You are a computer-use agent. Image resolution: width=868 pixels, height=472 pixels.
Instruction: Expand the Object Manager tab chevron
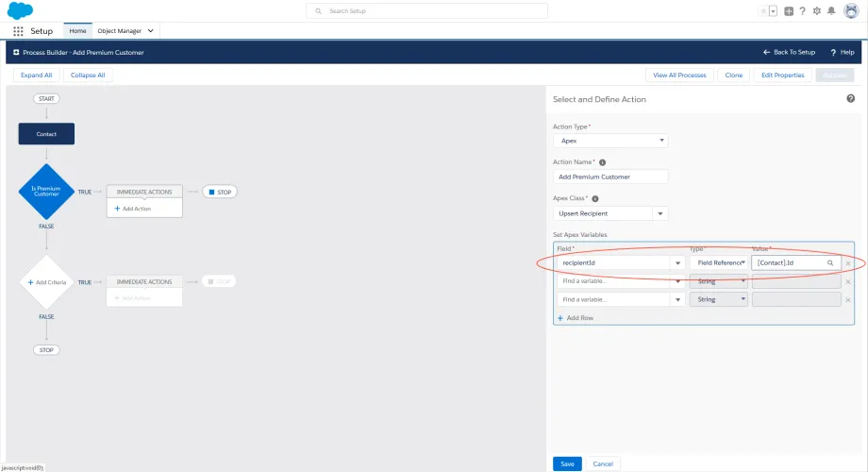point(151,31)
